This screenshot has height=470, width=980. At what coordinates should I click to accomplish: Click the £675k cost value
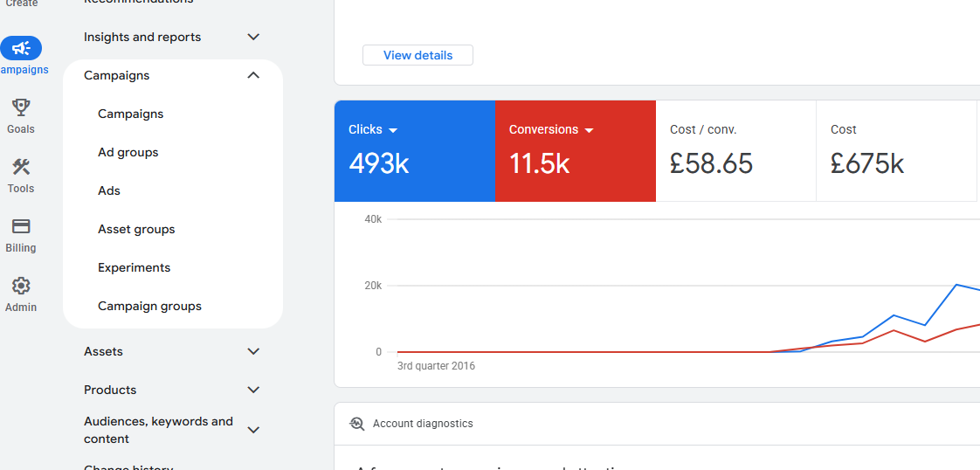pyautogui.click(x=867, y=163)
